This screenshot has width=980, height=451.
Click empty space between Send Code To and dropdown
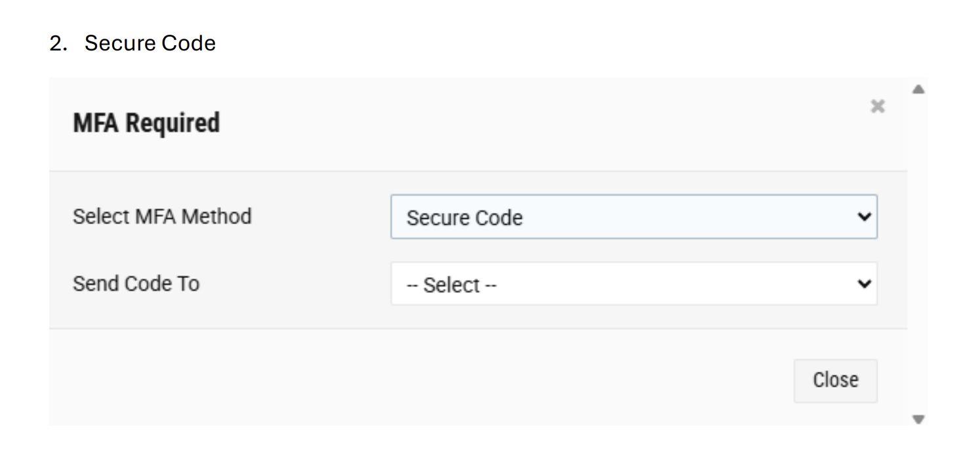295,284
